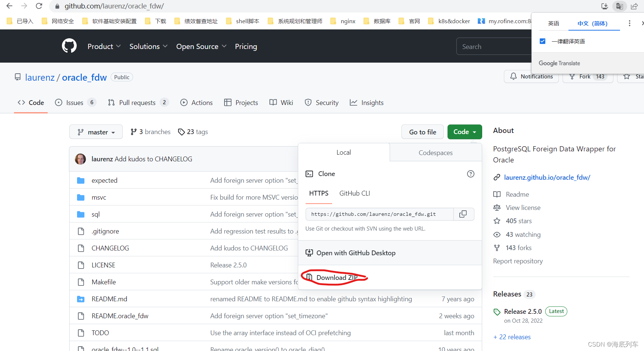Click the GitHub Octocat logo
Screen dimensions: 644x351
pos(69,46)
